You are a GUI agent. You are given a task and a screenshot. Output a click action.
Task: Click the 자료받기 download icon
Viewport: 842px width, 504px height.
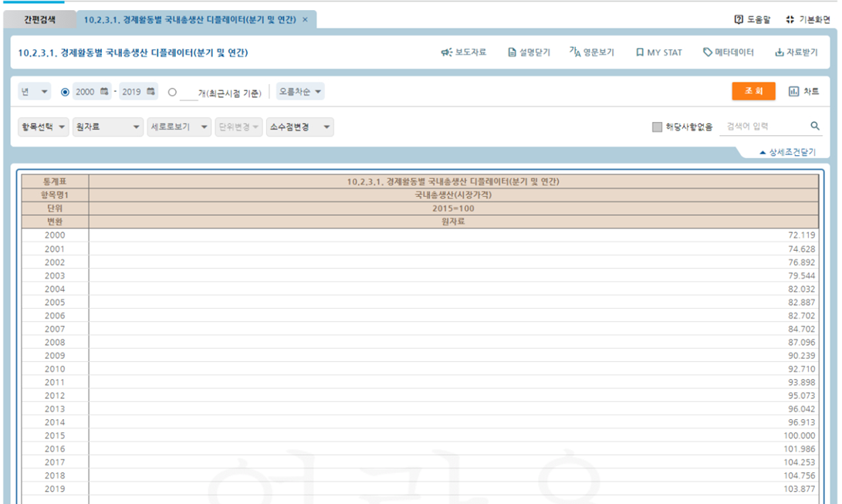tap(779, 52)
